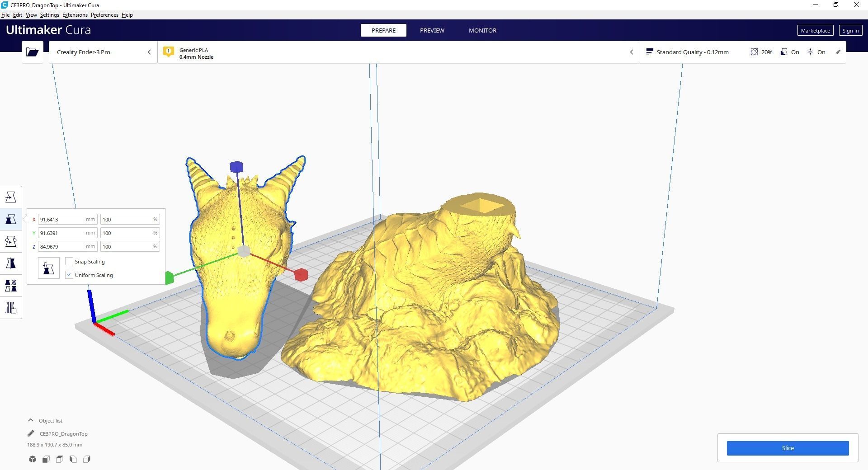Click the X size mm field
This screenshot has width=868, height=470.
coord(68,219)
